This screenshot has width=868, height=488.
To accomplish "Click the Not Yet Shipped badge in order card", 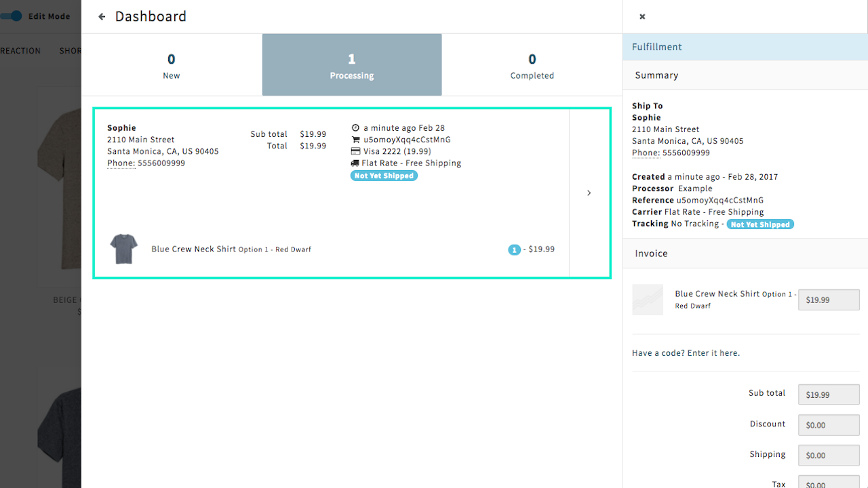I will coord(384,176).
